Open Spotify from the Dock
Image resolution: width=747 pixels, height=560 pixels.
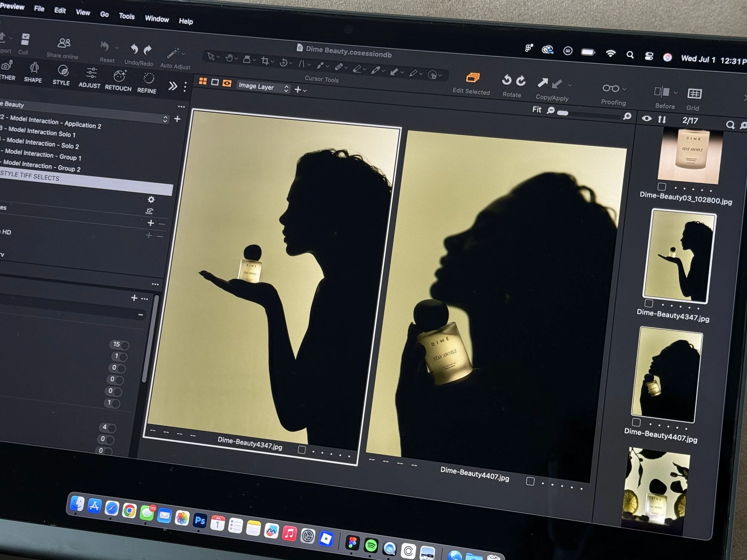coord(371,545)
